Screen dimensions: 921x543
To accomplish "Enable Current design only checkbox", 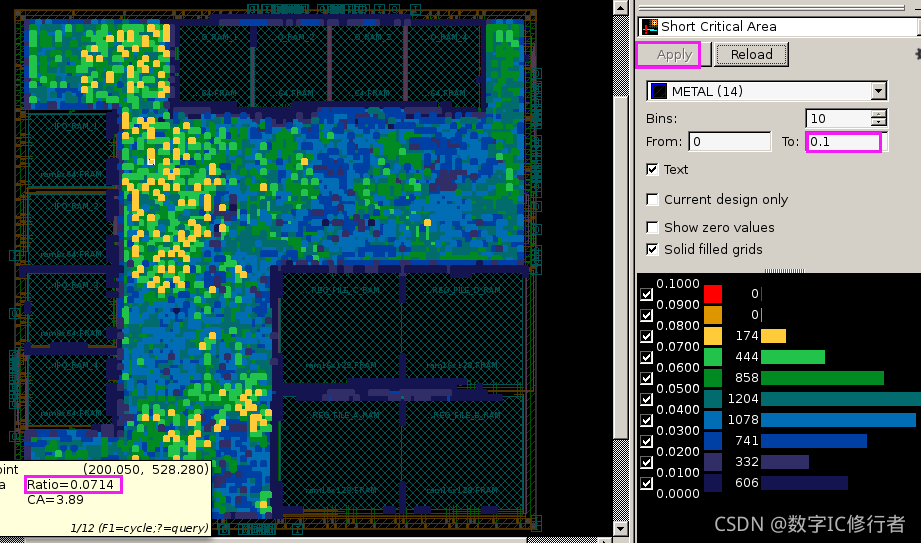I will pyautogui.click(x=652, y=199).
